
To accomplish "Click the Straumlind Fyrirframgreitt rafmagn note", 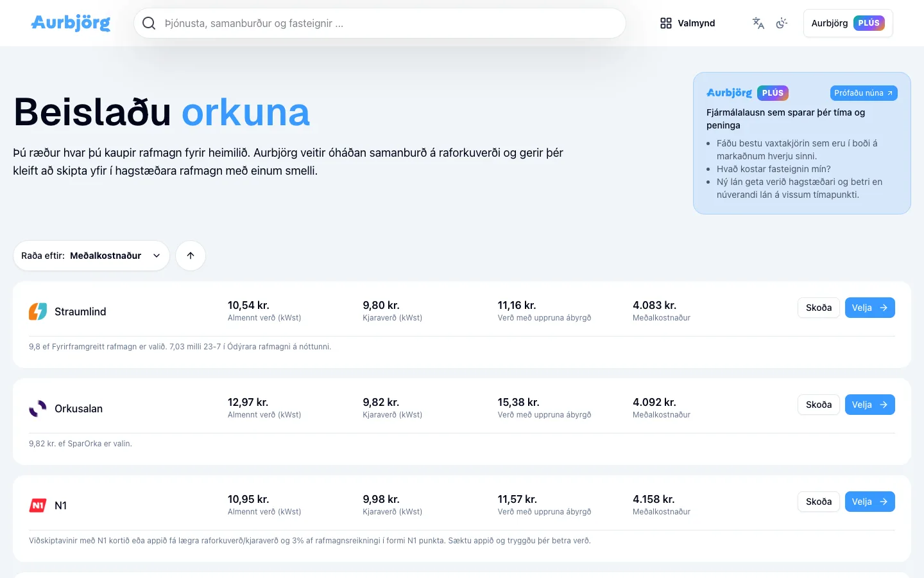I will pyautogui.click(x=180, y=347).
